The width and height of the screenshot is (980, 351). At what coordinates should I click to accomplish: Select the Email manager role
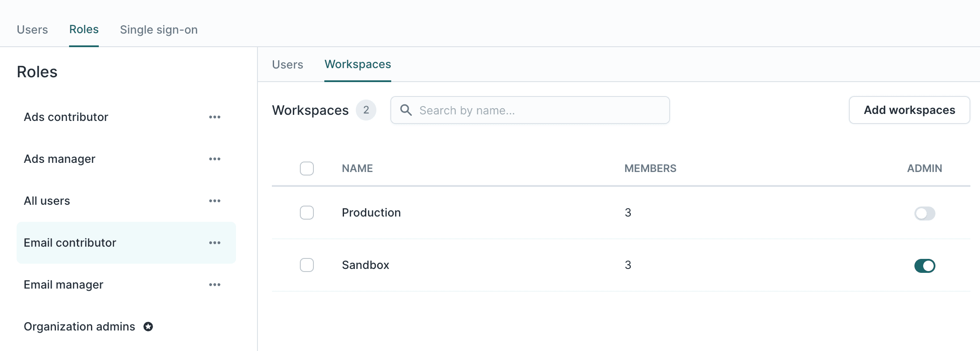click(64, 285)
